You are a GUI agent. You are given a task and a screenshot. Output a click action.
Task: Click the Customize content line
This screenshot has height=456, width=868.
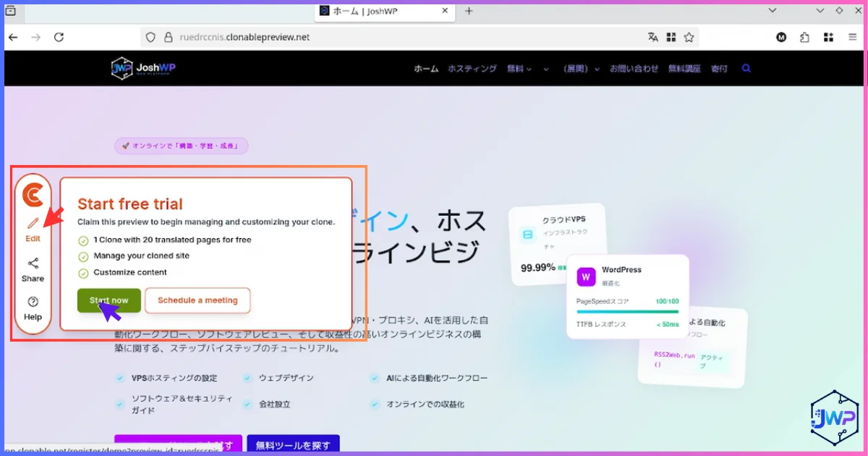point(122,272)
